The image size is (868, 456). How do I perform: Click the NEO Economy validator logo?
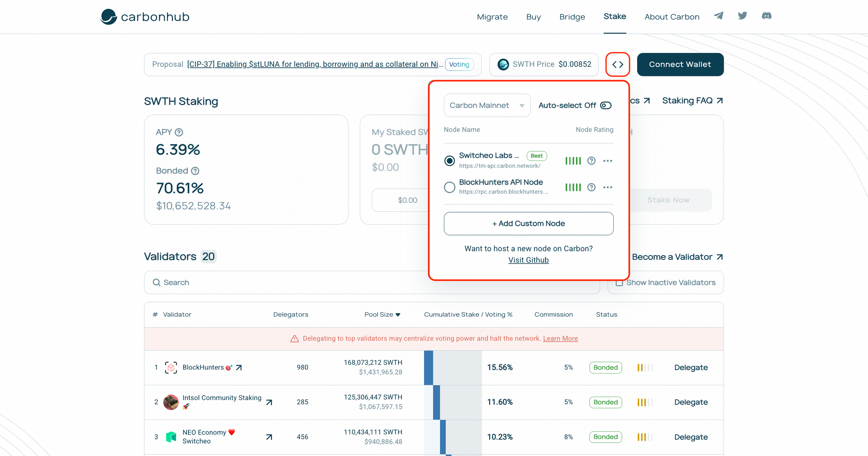171,437
